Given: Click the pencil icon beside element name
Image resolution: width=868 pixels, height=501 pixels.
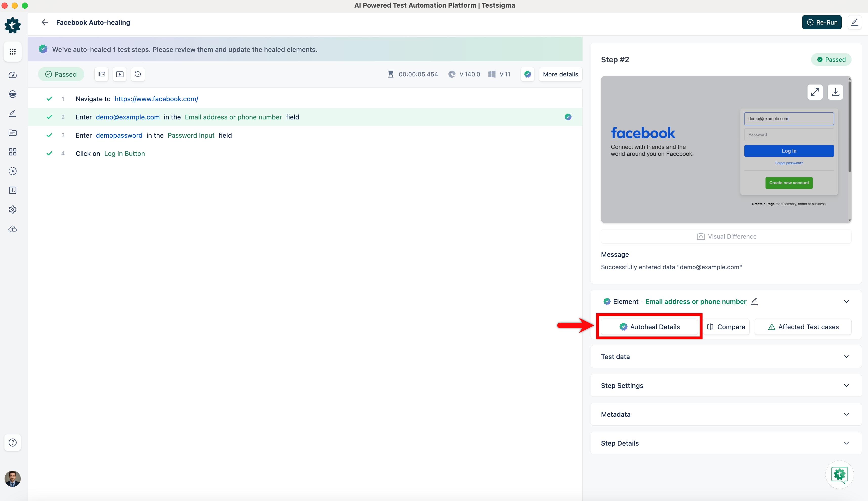Looking at the screenshot, I should [x=754, y=301].
